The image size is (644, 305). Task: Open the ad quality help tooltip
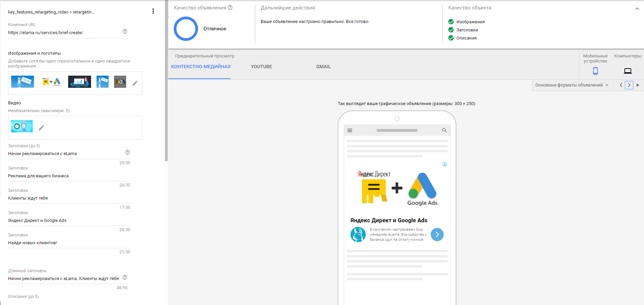(230, 7)
